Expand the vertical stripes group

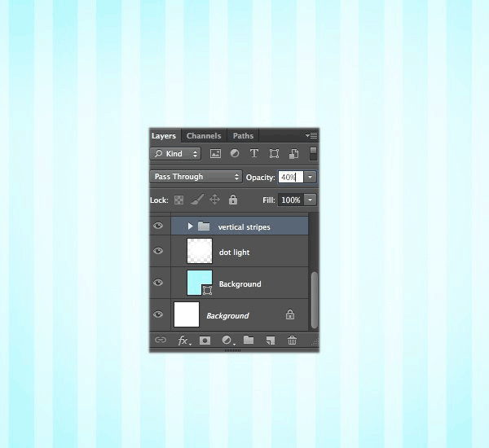[190, 226]
